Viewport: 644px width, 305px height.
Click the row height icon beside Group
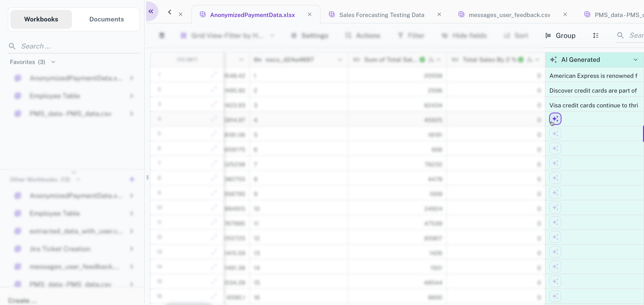[596, 35]
